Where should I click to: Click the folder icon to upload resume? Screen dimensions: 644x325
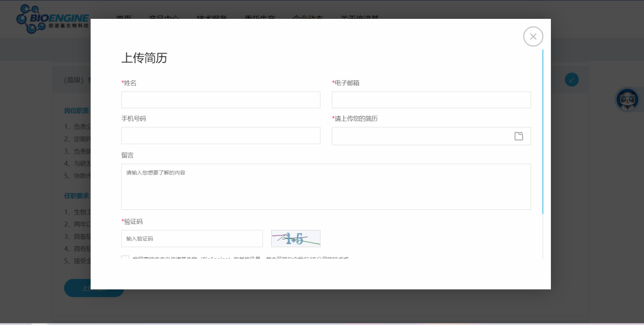(518, 136)
